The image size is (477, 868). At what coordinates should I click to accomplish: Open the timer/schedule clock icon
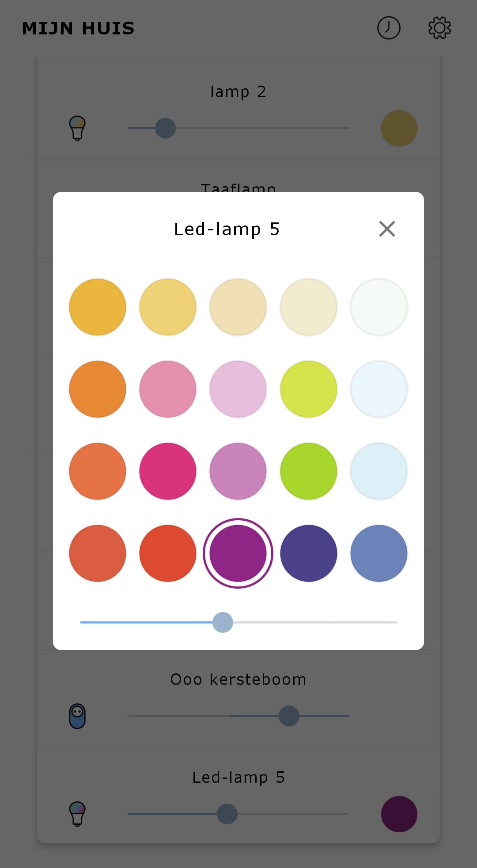click(388, 27)
